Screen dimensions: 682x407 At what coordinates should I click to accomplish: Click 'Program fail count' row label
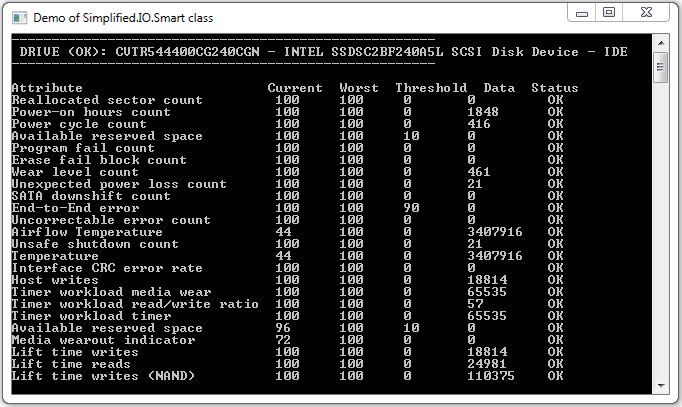click(x=83, y=148)
